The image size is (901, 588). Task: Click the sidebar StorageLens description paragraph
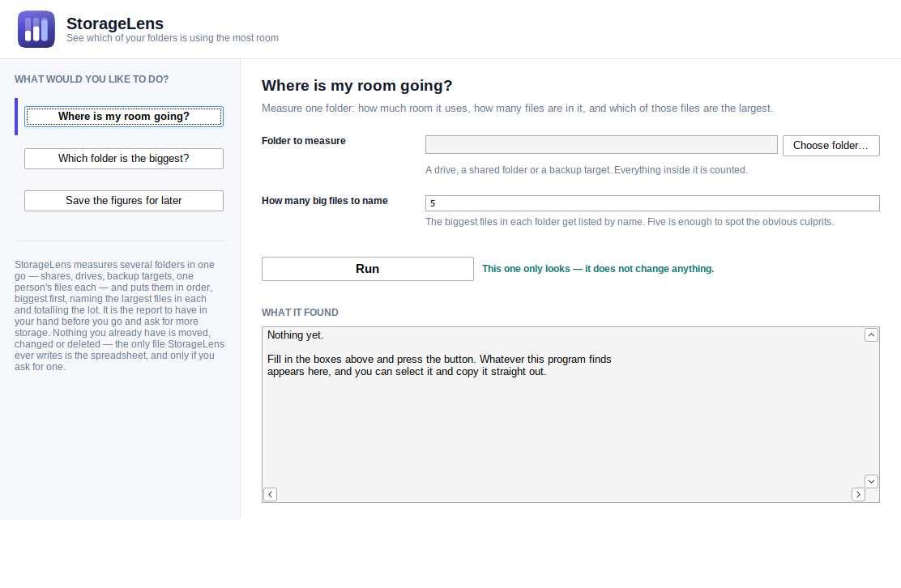(120, 315)
